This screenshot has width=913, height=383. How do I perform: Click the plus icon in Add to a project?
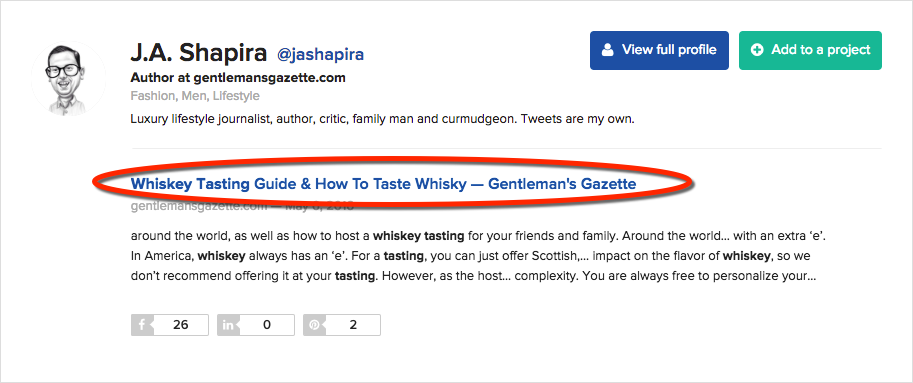tap(757, 50)
